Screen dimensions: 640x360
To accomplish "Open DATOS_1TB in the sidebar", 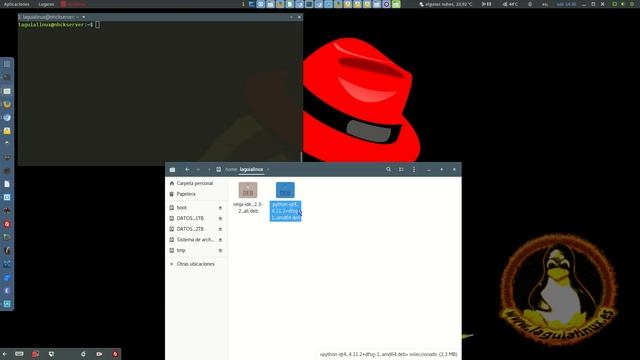I will pos(192,218).
